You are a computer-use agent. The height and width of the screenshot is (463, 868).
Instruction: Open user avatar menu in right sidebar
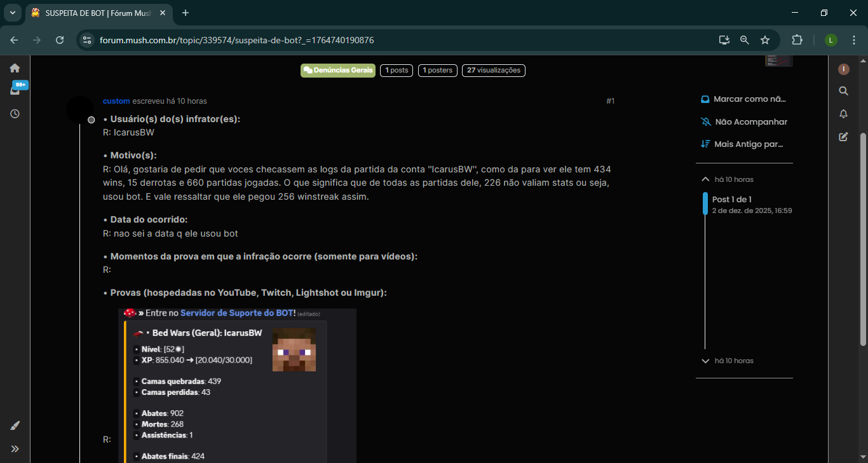[x=844, y=69]
